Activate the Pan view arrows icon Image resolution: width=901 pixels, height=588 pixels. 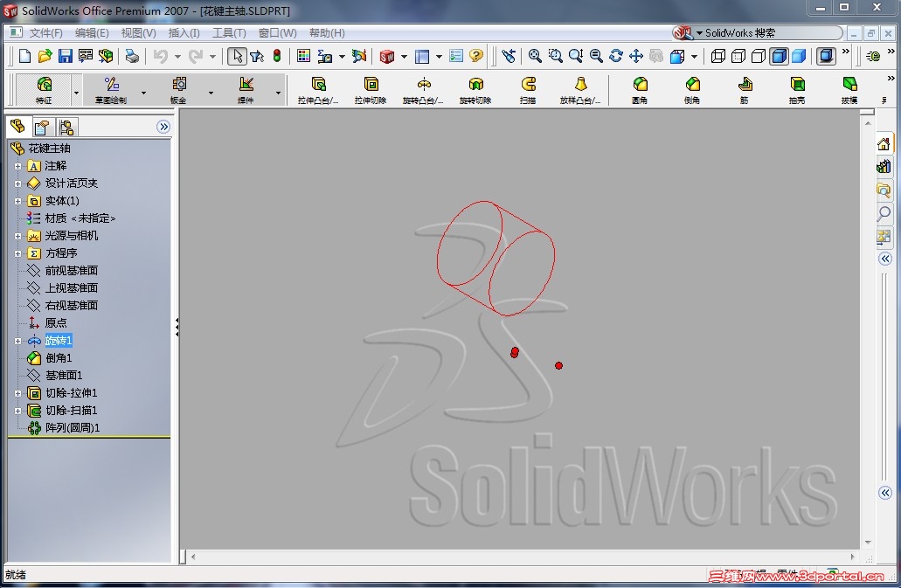[x=636, y=56]
